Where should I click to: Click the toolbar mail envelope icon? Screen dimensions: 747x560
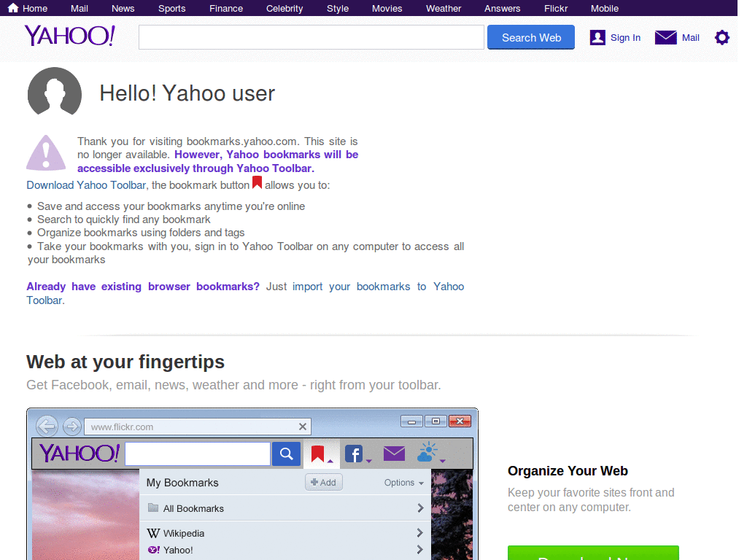(x=394, y=454)
